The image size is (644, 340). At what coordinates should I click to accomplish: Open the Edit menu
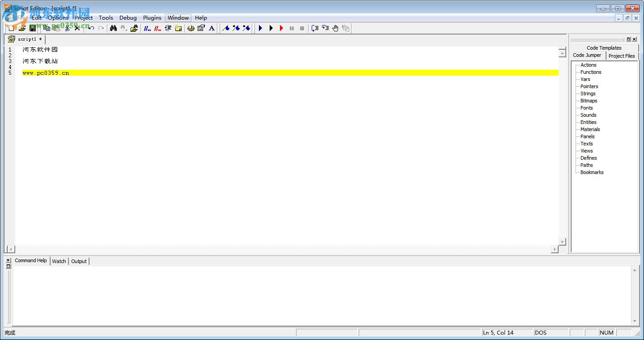click(37, 18)
